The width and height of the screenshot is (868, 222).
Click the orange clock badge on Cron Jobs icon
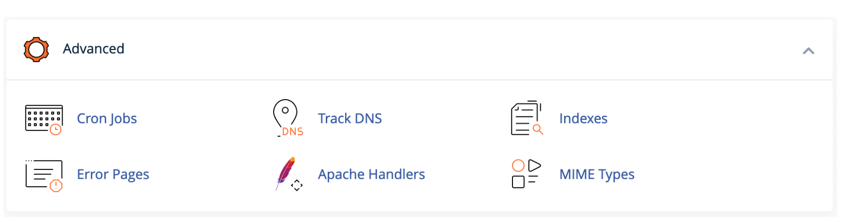tap(56, 130)
